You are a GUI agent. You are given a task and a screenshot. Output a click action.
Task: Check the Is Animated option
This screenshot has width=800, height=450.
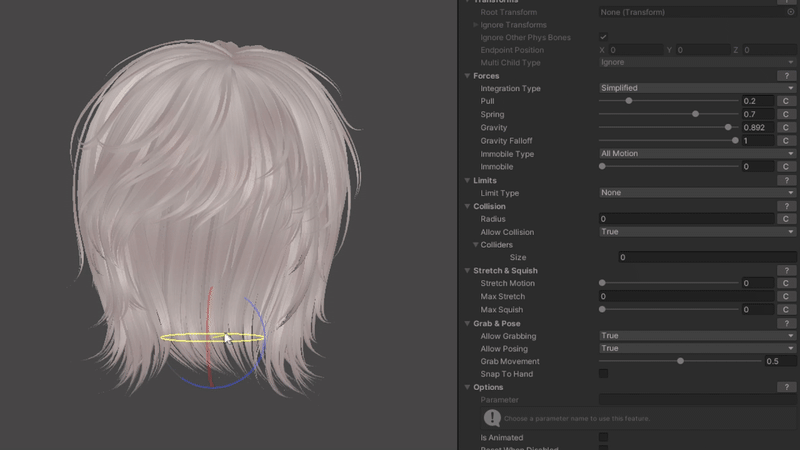(x=603, y=438)
